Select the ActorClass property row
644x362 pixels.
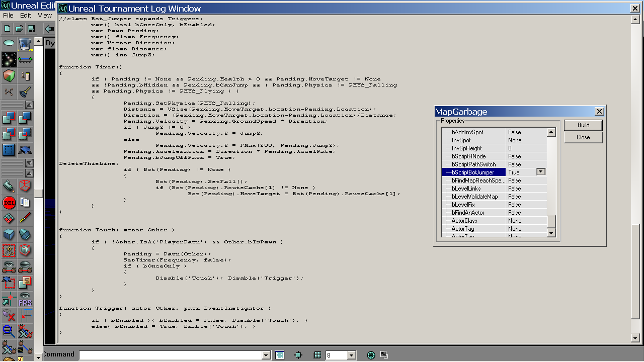pyautogui.click(x=494, y=221)
